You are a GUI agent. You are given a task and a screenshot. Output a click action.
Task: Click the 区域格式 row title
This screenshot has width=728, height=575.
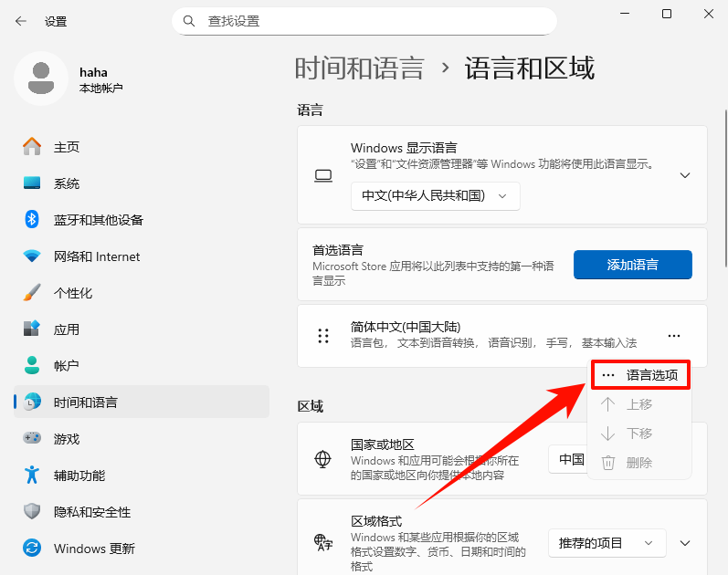[376, 521]
